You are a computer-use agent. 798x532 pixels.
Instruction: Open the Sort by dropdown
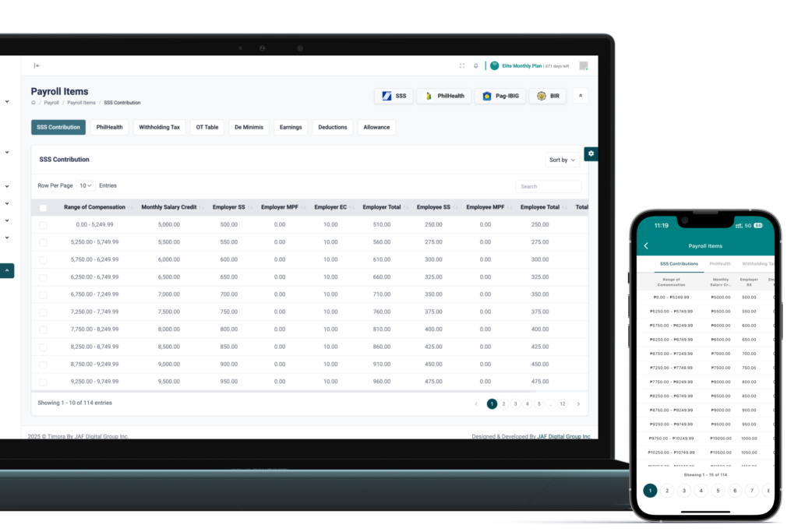click(563, 160)
